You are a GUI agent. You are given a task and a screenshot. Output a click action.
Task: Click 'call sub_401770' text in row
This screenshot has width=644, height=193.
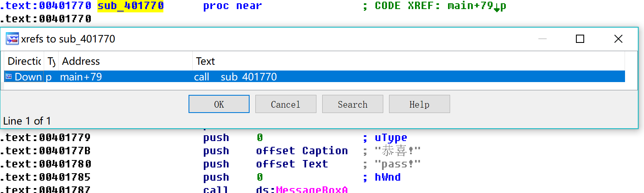pyautogui.click(x=235, y=77)
